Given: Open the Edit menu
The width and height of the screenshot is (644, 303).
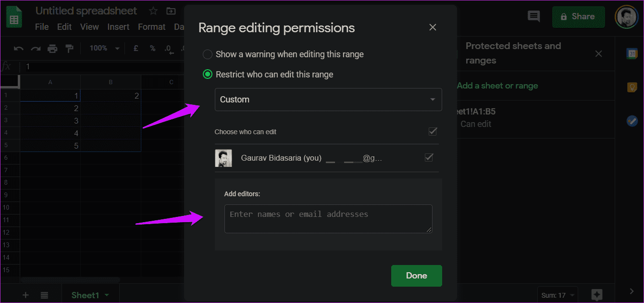Looking at the screenshot, I should 64,27.
